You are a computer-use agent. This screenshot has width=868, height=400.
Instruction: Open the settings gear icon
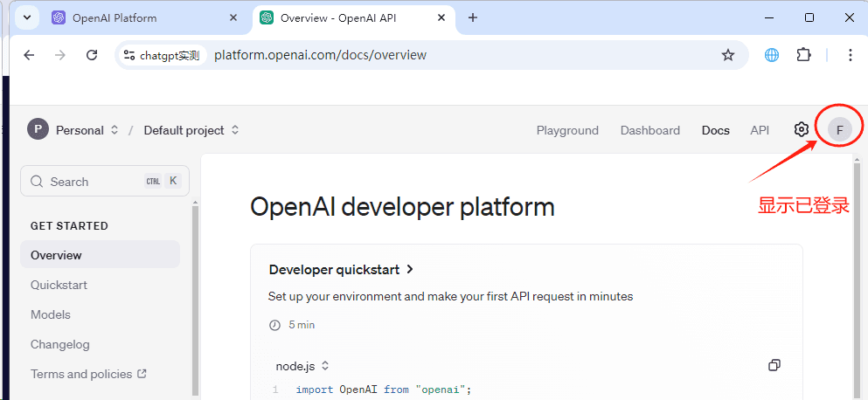pos(801,130)
